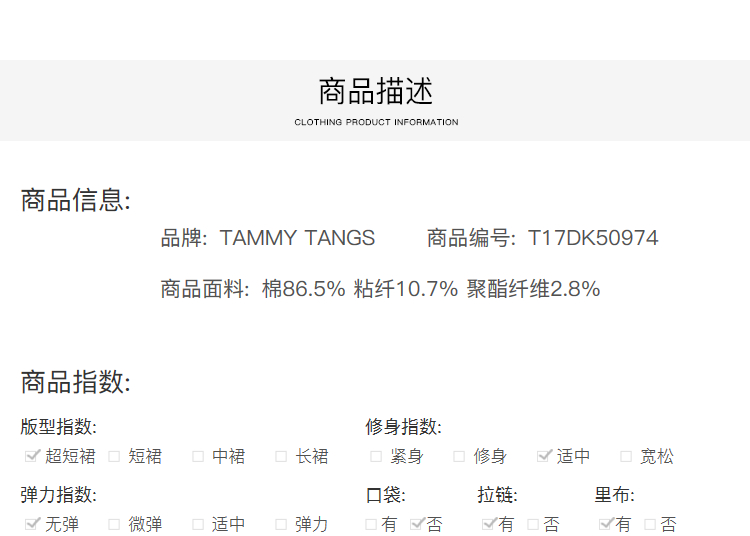Screen dimensions: 750x536
Task: Enable the 弹力 checkbox
Action: pos(281,524)
